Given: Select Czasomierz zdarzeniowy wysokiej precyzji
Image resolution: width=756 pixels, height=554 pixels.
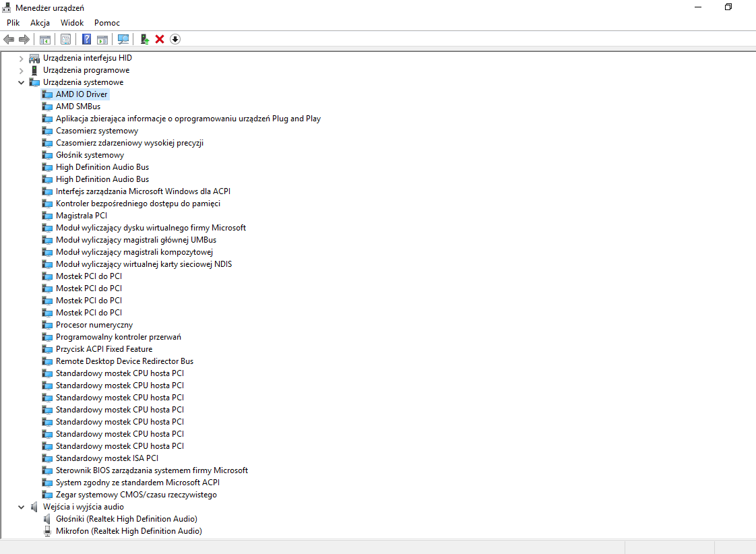Looking at the screenshot, I should pyautogui.click(x=129, y=143).
